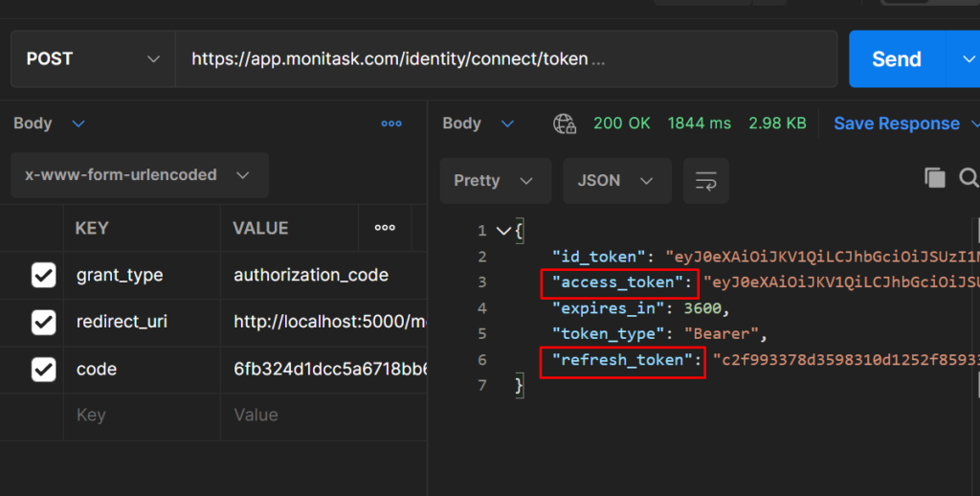The width and height of the screenshot is (980, 496).
Task: Click Save Response
Action: [x=896, y=124]
